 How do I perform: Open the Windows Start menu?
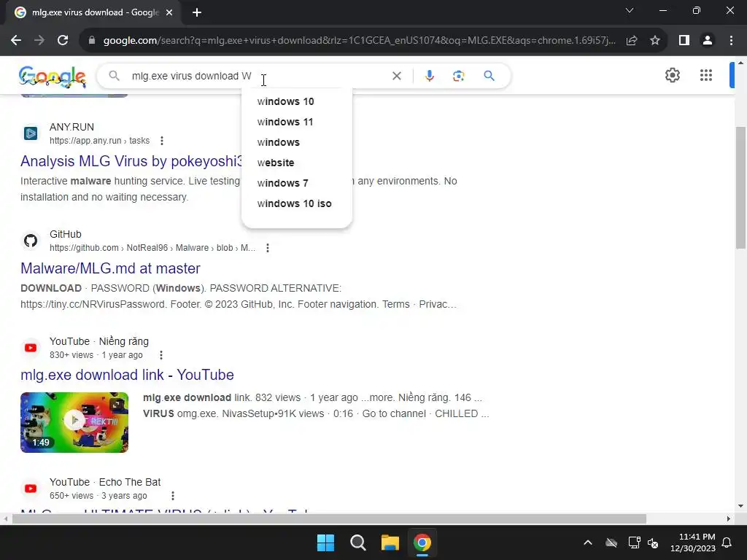pos(326,542)
